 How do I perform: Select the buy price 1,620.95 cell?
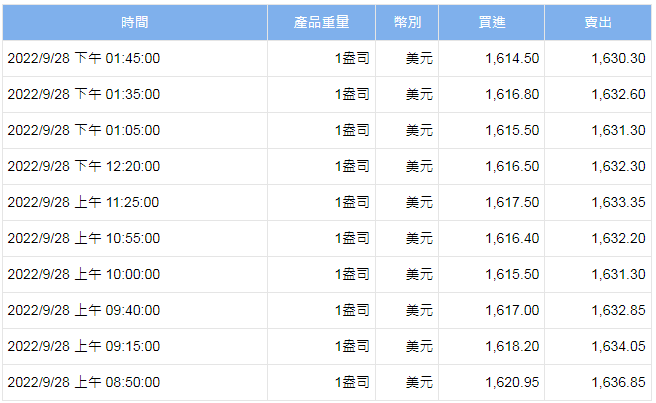tap(512, 382)
